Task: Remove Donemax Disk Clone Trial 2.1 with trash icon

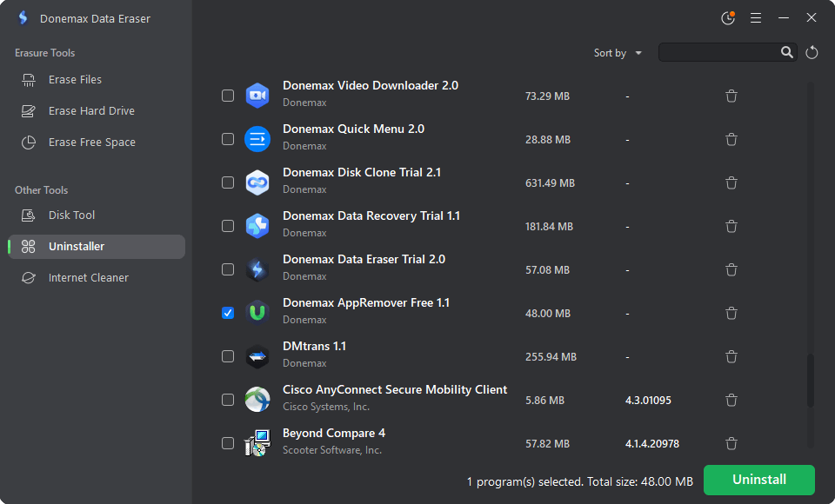Action: pyautogui.click(x=731, y=183)
